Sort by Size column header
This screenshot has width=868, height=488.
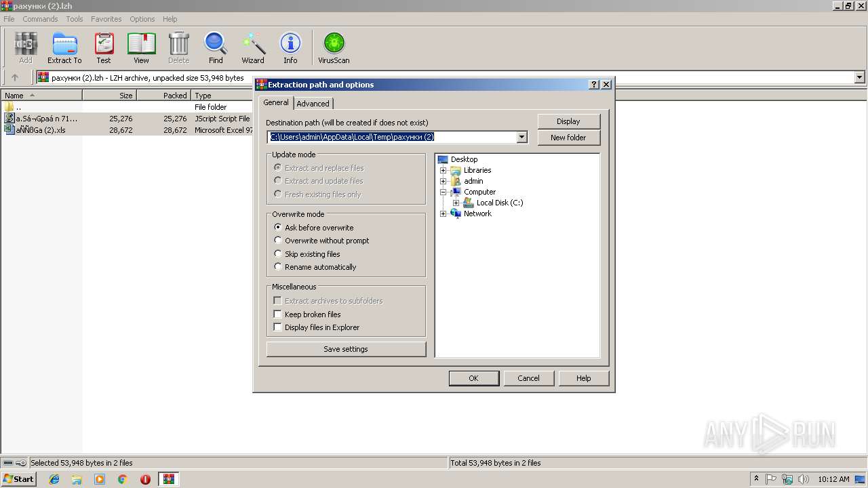coord(109,96)
